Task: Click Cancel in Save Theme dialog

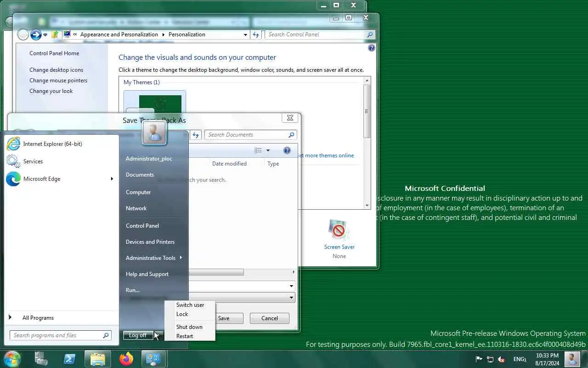Action: 270,318
